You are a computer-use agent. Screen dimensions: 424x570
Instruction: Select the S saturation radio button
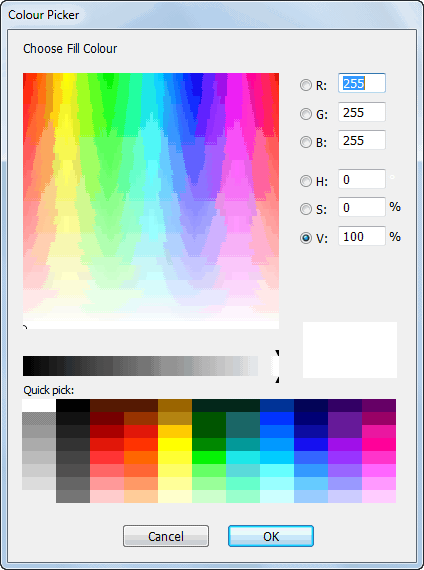click(x=306, y=209)
